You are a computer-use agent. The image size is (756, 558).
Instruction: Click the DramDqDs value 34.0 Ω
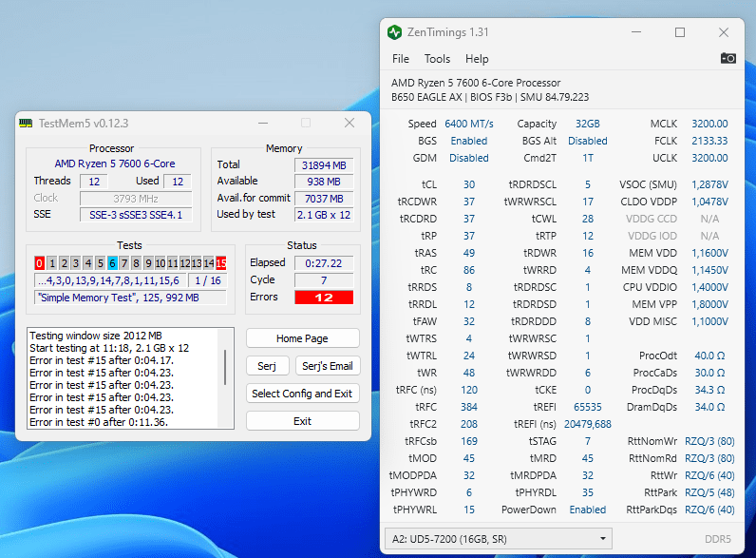(709, 407)
